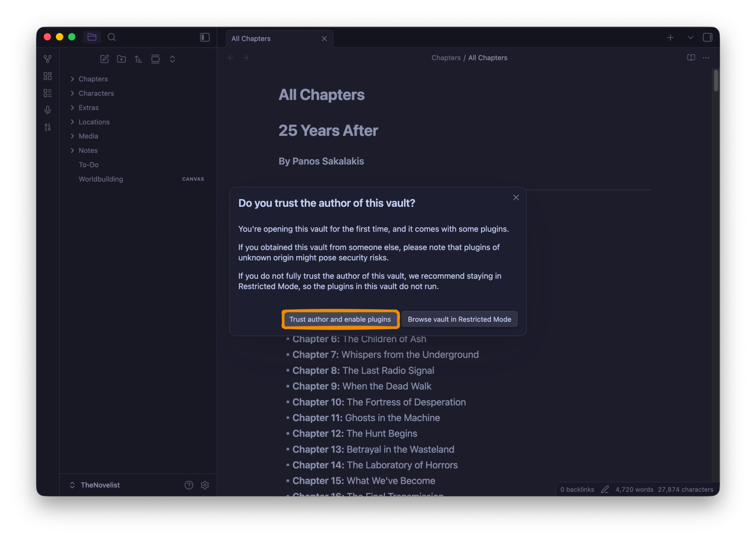Open Chapters in the breadcrumb path
Image resolution: width=756 pixels, height=542 pixels.
pos(446,58)
